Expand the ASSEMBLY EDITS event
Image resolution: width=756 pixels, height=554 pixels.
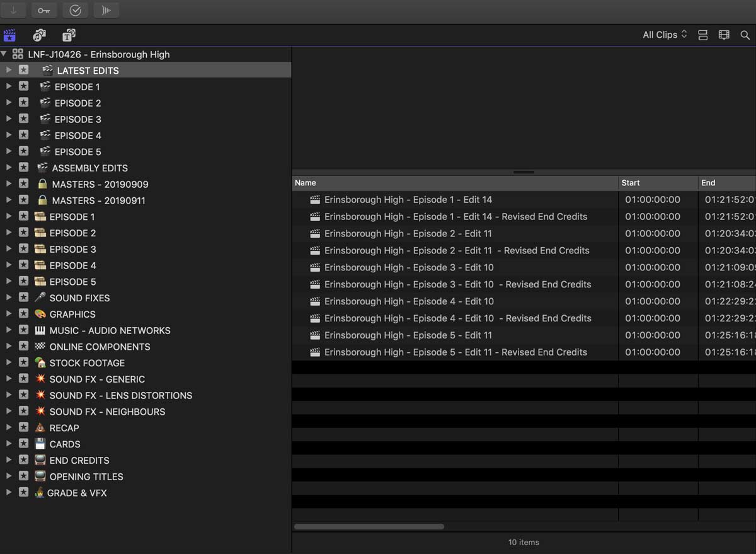pyautogui.click(x=9, y=168)
